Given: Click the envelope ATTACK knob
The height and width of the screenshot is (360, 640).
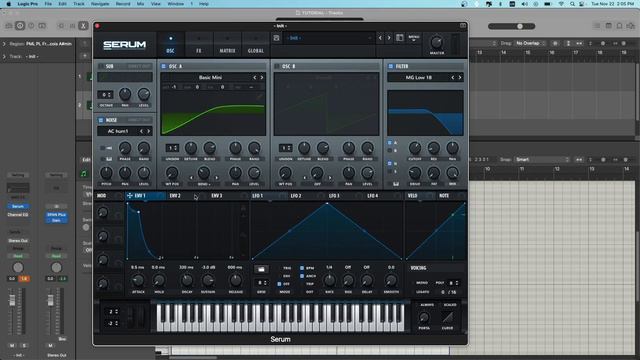Looking at the screenshot, I should tap(138, 280).
